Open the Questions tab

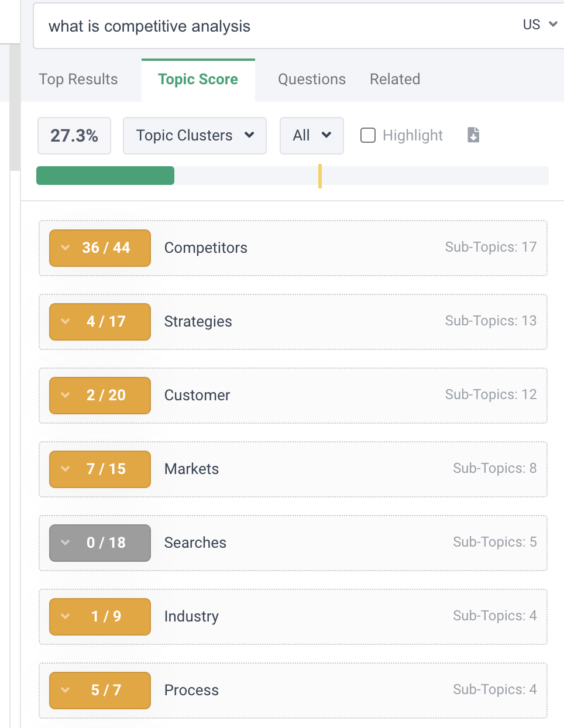tap(312, 80)
